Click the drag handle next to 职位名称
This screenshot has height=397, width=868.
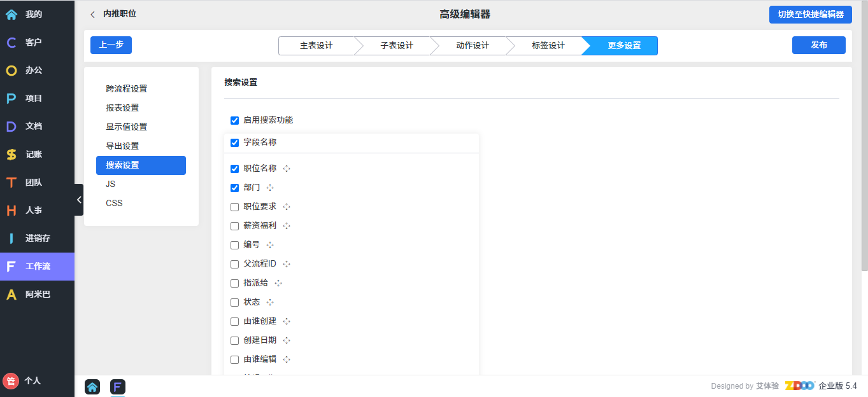tap(287, 169)
